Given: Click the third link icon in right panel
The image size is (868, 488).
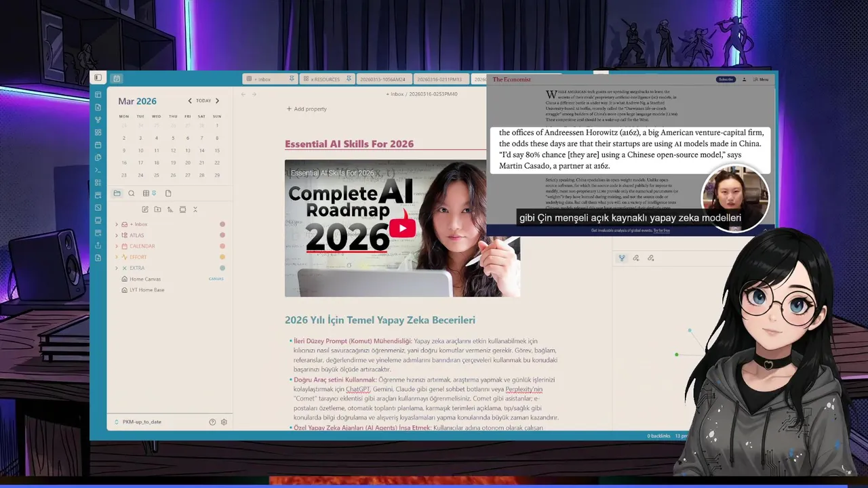Looking at the screenshot, I should tap(651, 258).
